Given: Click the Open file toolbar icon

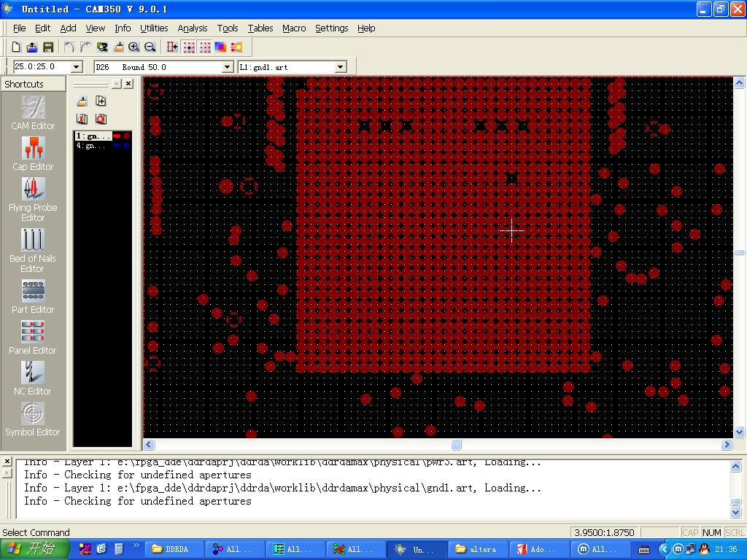Looking at the screenshot, I should pos(32,47).
